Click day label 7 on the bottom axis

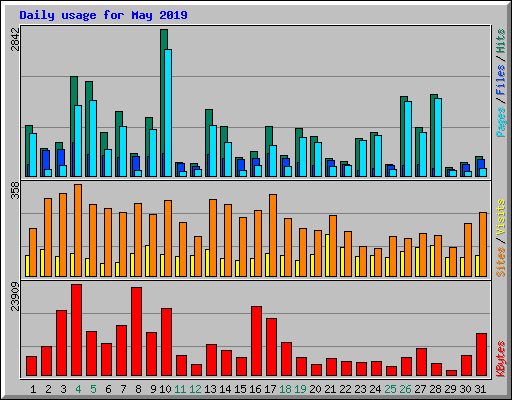[123, 389]
